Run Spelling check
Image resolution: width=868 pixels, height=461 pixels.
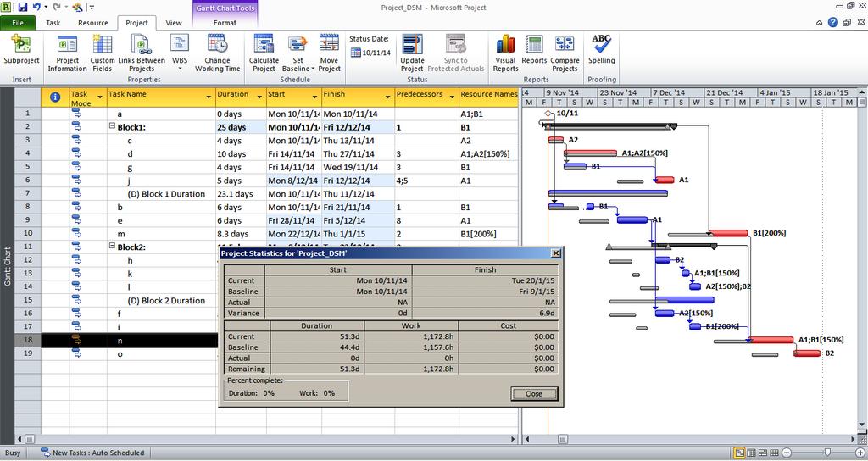coord(601,50)
